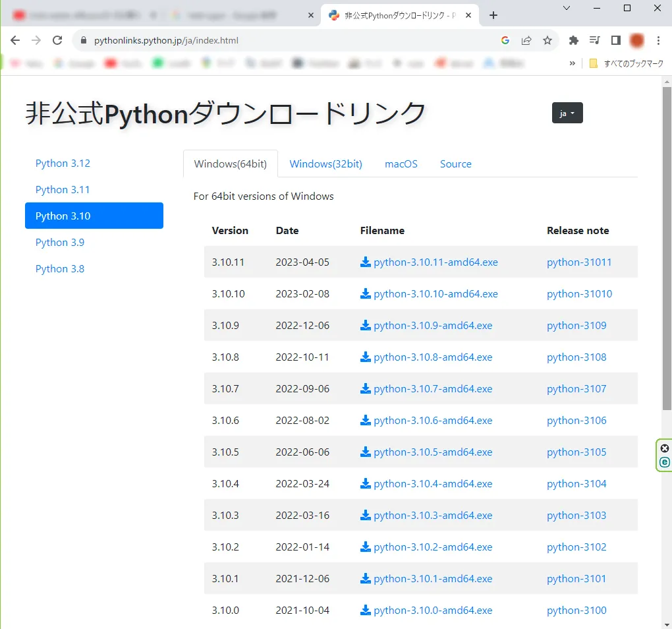This screenshot has width=672, height=629.
Task: Select Python 3.12 in the version list
Action: point(94,164)
